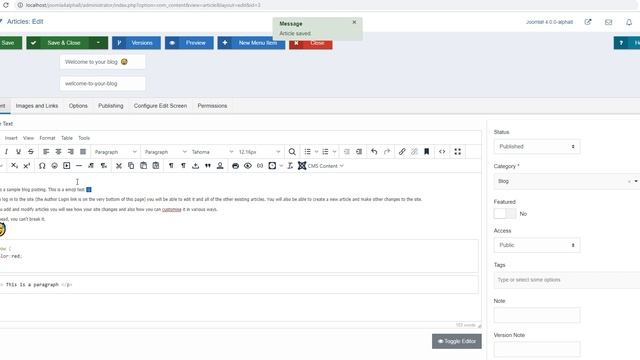
Task: Preview content with the eye icon
Action: [x=248, y=166]
